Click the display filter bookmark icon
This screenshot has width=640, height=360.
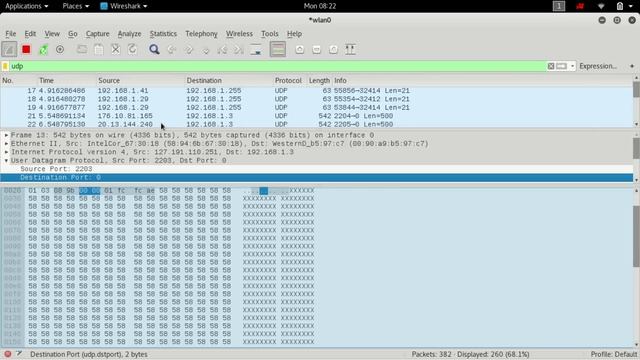coord(5,66)
